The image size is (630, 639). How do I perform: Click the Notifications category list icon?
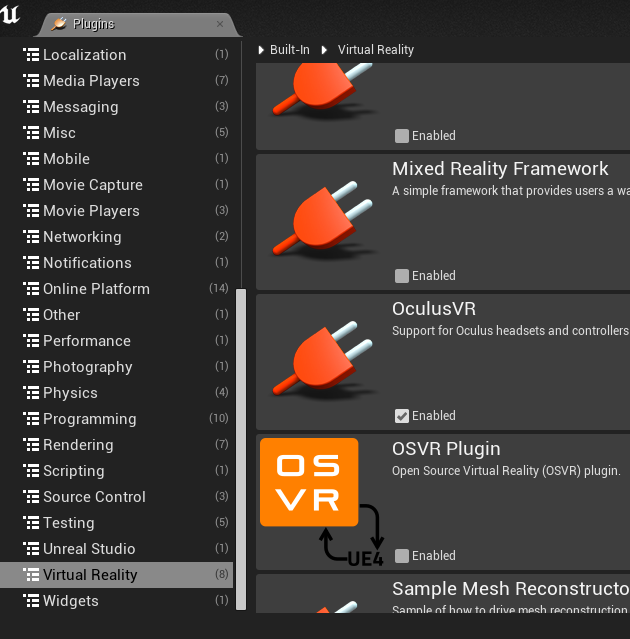click(31, 263)
